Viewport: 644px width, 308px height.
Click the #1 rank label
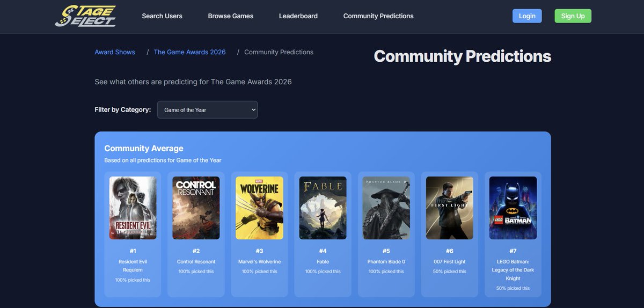[133, 251]
